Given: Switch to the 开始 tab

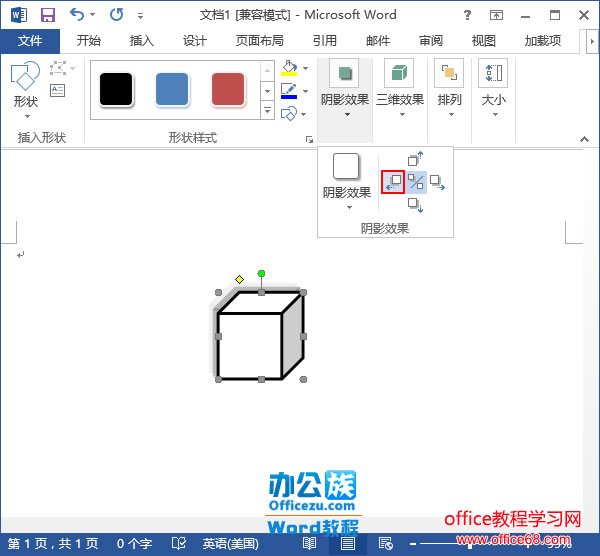Looking at the screenshot, I should 88,41.
